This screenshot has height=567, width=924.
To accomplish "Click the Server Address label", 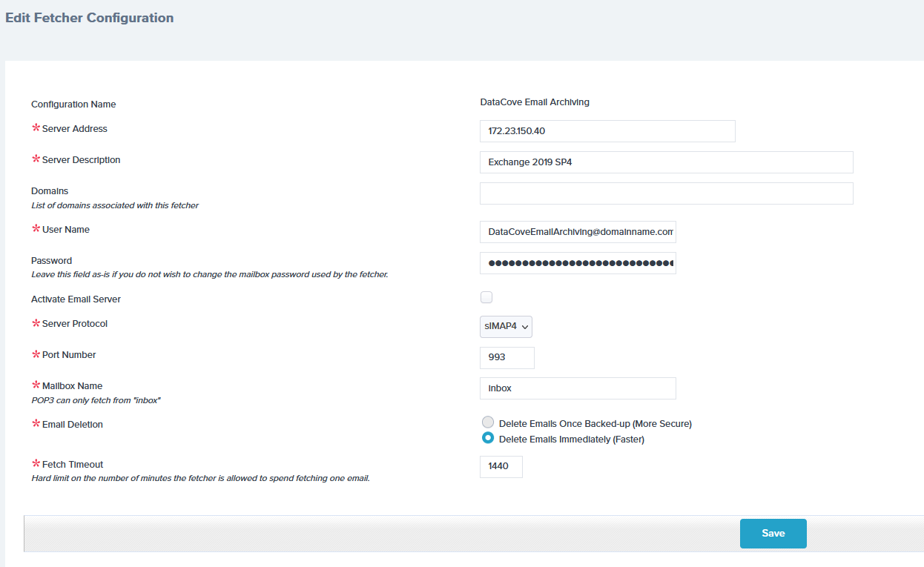I will click(x=75, y=129).
